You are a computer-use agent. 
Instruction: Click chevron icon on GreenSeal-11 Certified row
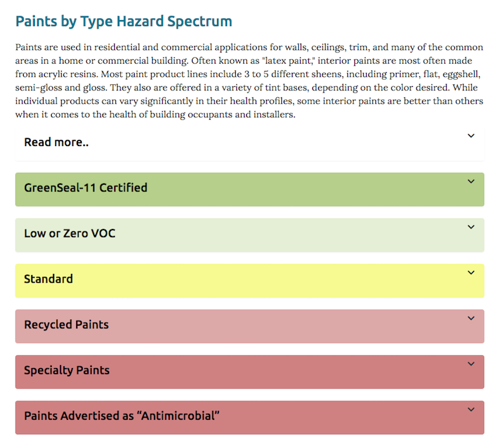(471, 182)
